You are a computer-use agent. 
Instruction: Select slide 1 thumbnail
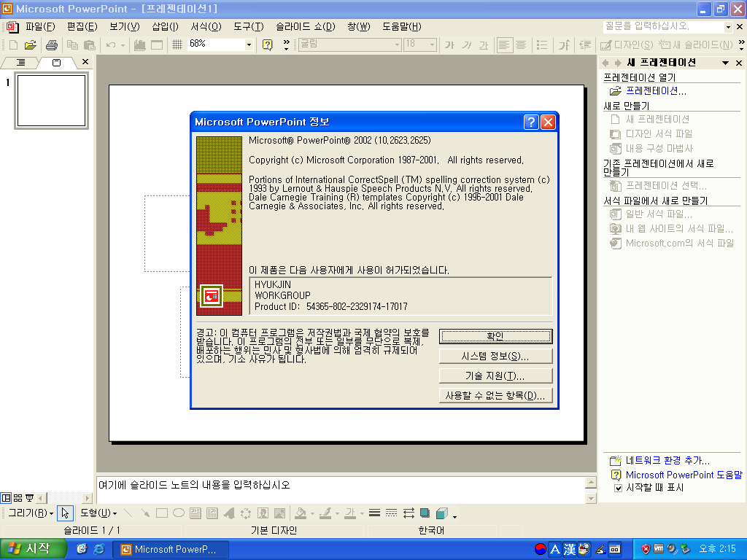click(x=52, y=101)
